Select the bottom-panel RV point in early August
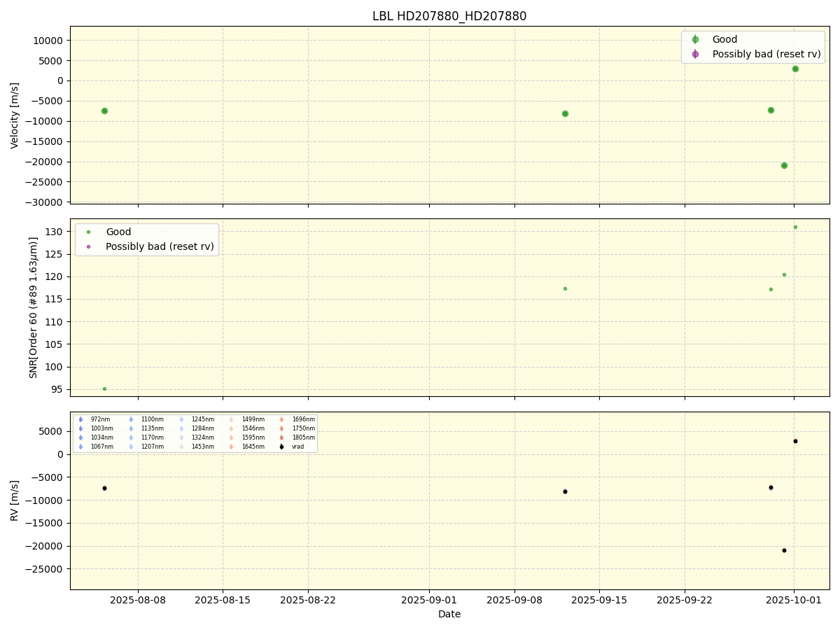 pyautogui.click(x=104, y=488)
